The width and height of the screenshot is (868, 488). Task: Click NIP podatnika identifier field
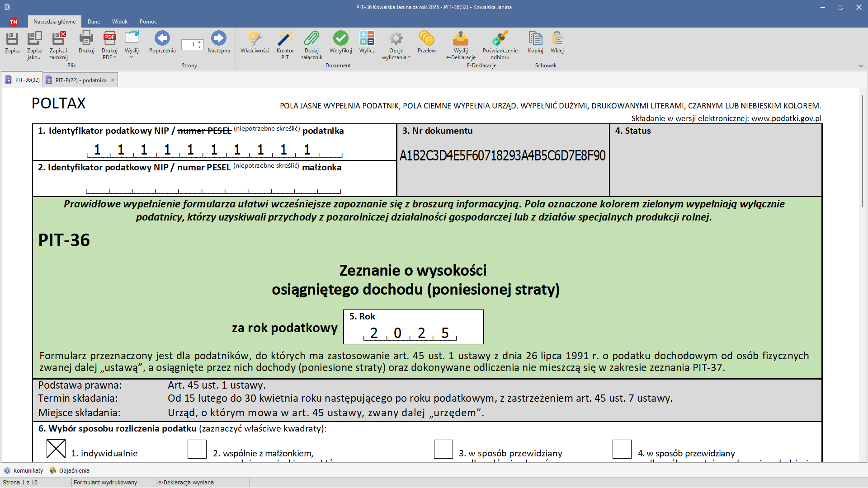coord(214,149)
